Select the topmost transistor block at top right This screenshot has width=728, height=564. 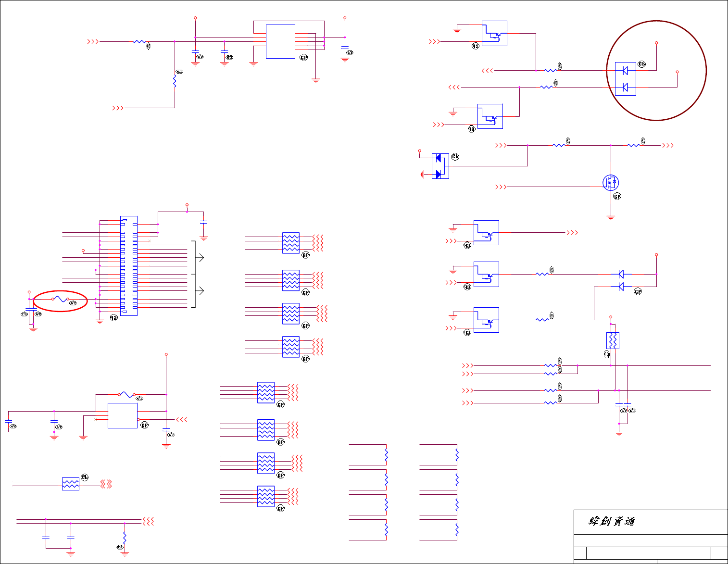pos(494,33)
